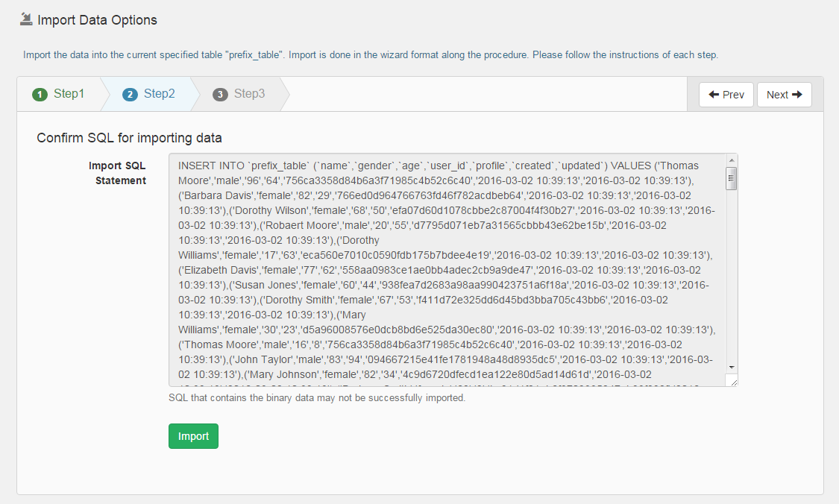Click the scrollbar thumb of the SQL statement box

(731, 177)
